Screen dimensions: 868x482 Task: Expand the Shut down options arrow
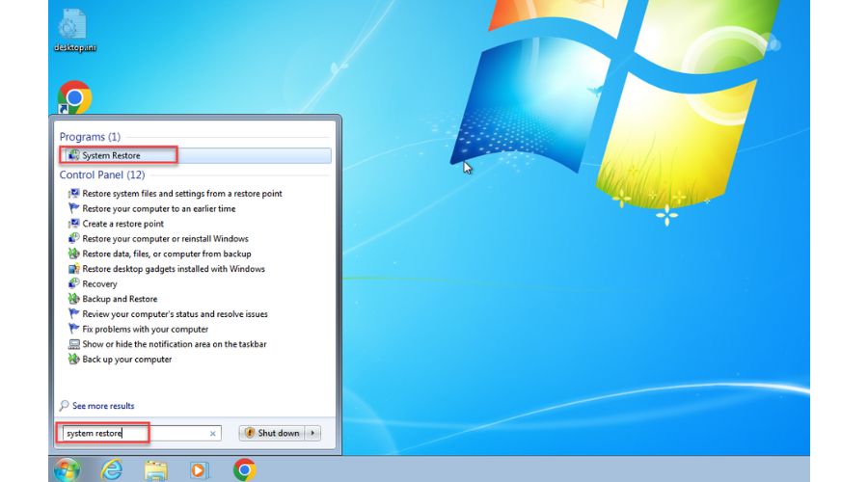coord(313,433)
